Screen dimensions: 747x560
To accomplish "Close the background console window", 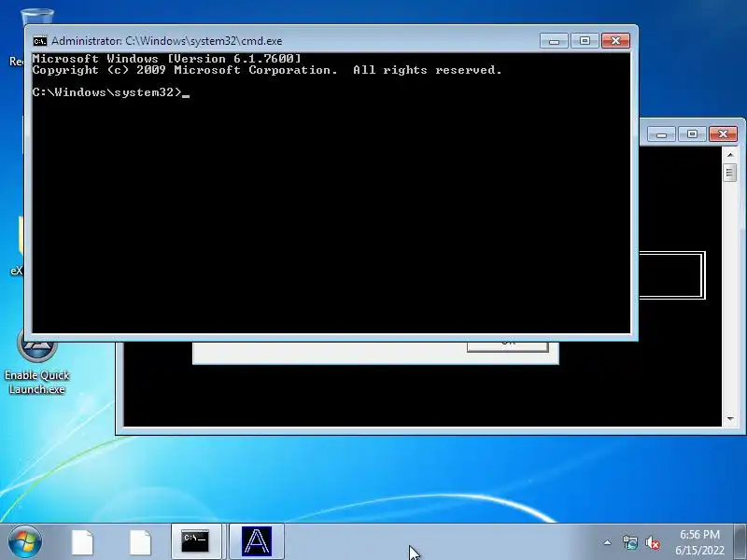I will tap(723, 134).
